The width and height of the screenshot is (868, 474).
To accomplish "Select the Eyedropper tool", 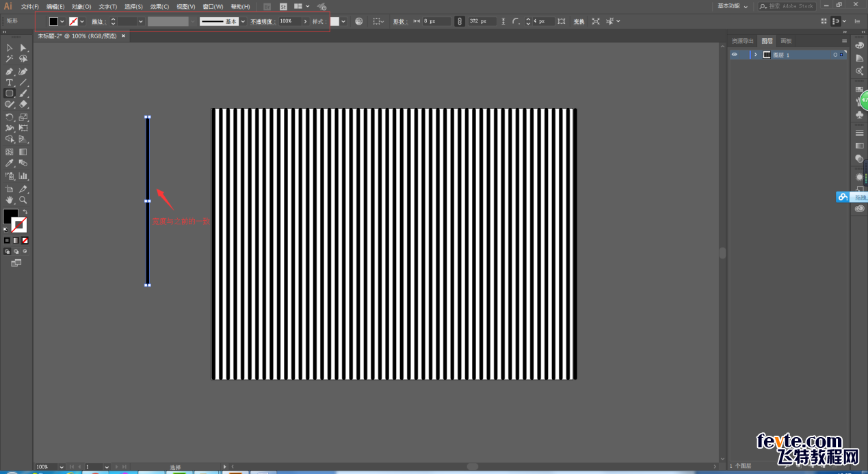I will (10, 163).
